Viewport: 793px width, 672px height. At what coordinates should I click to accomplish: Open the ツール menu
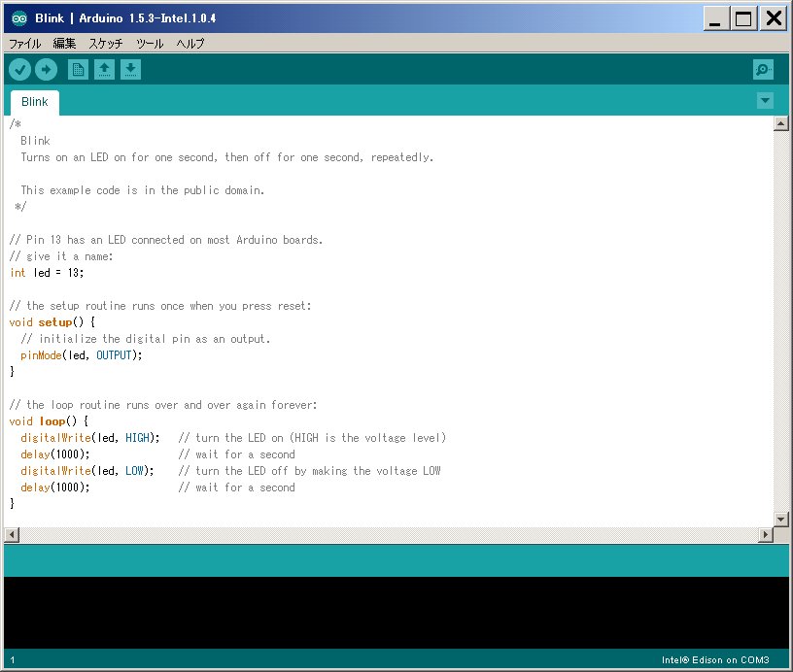coord(150,44)
